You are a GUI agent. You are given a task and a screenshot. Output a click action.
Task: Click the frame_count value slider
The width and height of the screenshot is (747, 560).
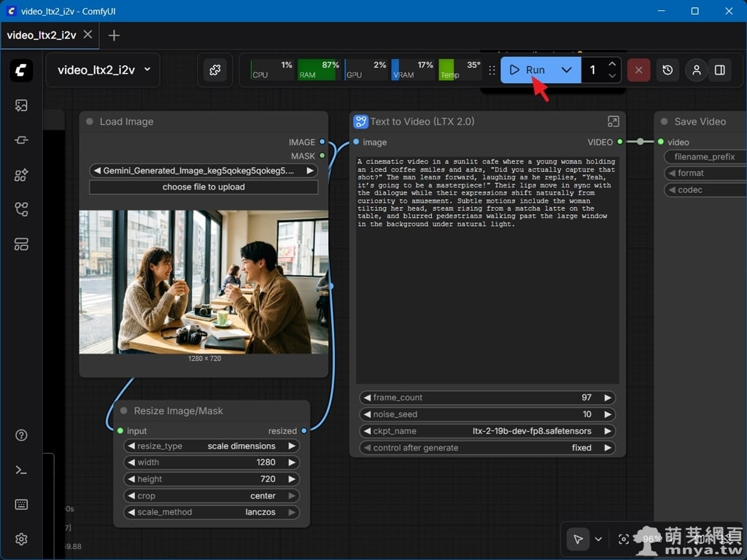tap(487, 397)
